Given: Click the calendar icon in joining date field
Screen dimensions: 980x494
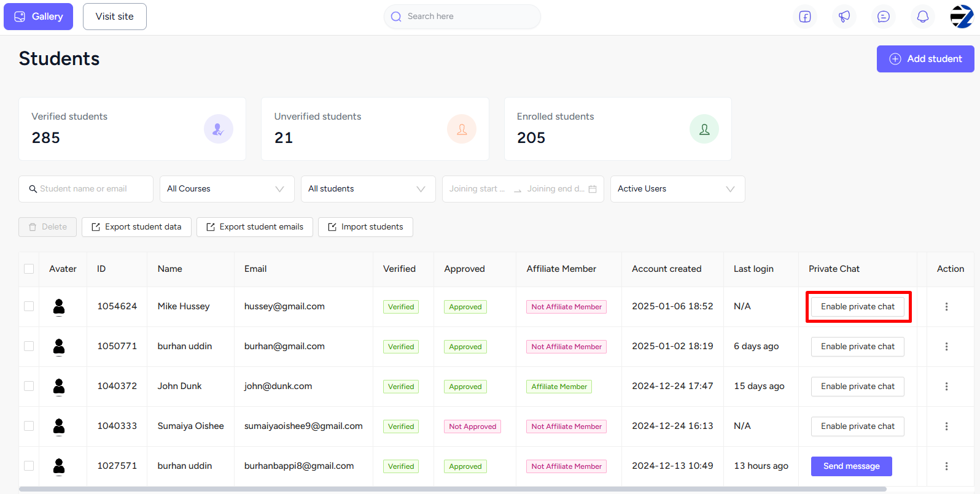Looking at the screenshot, I should pos(593,189).
